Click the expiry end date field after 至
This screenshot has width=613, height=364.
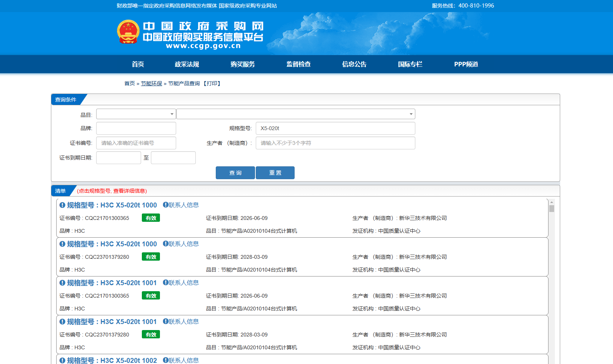tap(173, 158)
